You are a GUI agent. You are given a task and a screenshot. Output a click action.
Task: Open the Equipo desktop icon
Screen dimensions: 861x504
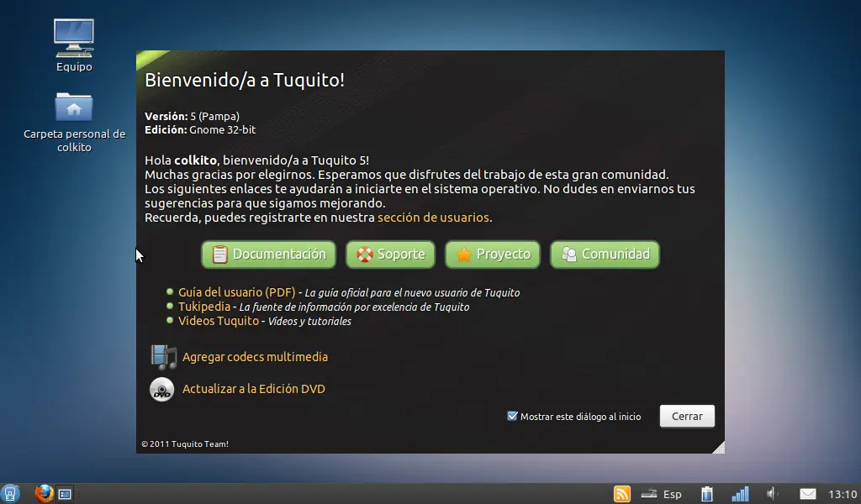(74, 45)
